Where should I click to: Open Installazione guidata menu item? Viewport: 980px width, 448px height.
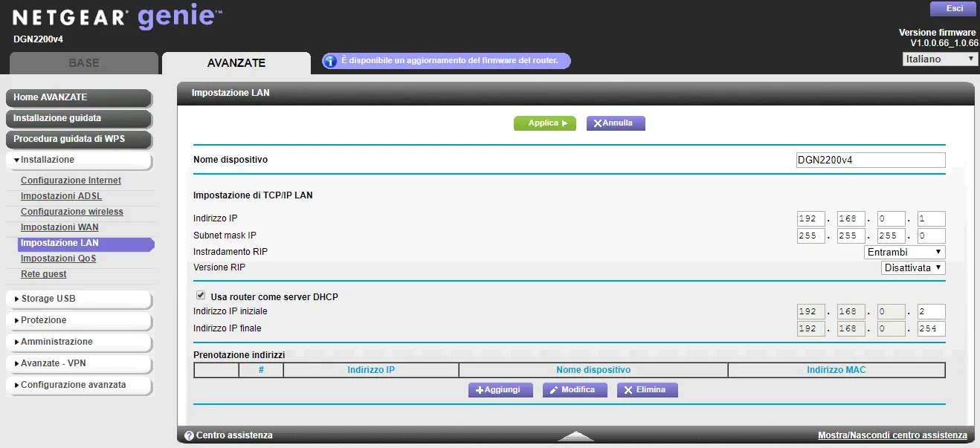click(79, 118)
